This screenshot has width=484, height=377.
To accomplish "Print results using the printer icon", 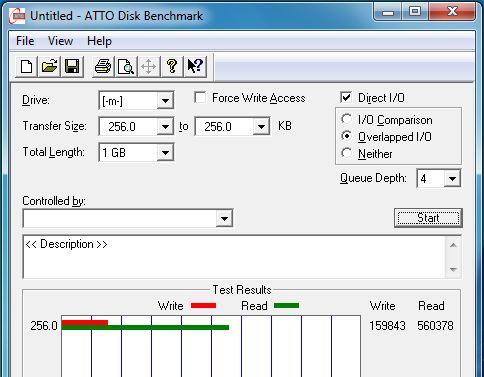I will [x=103, y=66].
